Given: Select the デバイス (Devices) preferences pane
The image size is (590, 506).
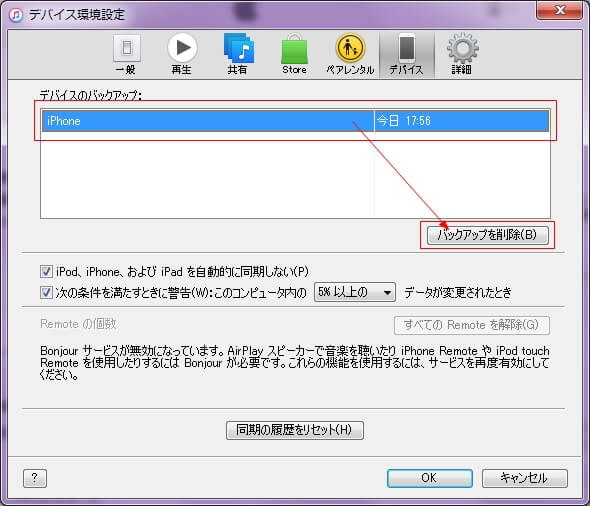Looking at the screenshot, I should point(406,55).
